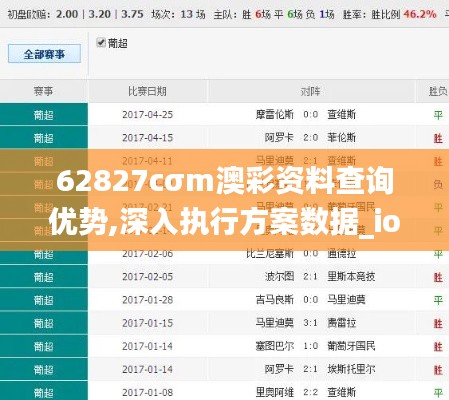Click the 46.2% win rate value
Screen dimensions: 449x400
click(x=420, y=14)
